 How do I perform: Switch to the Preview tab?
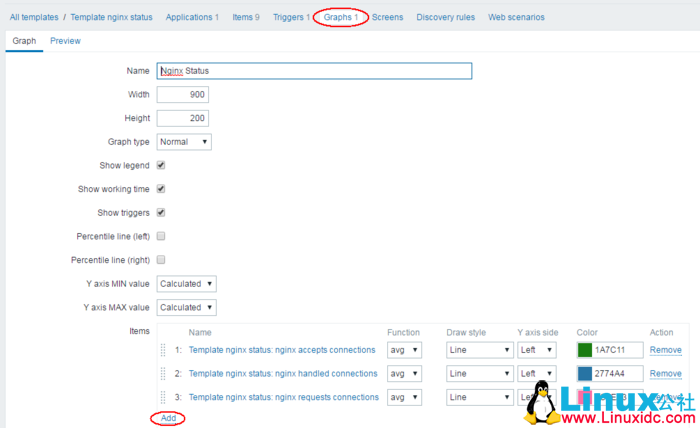point(65,41)
